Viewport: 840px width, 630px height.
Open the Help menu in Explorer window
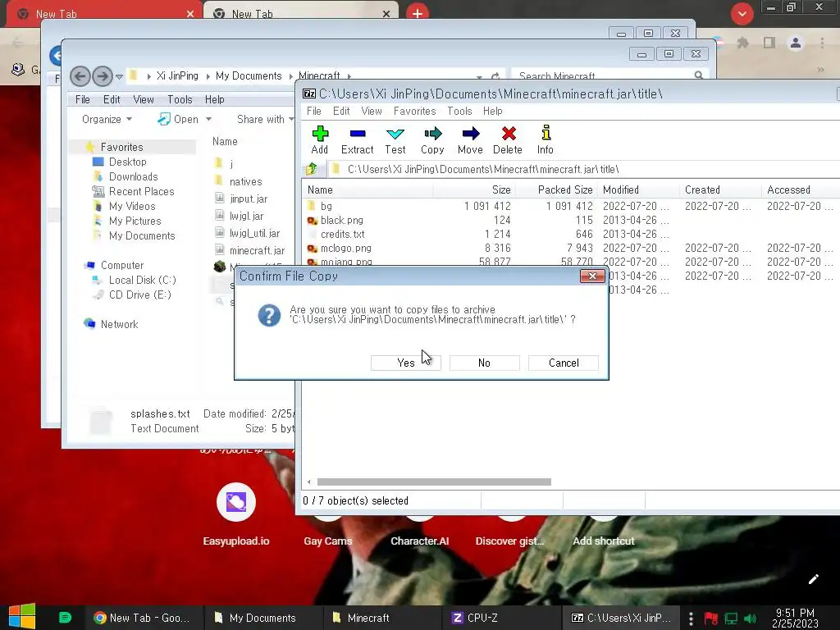(x=214, y=99)
